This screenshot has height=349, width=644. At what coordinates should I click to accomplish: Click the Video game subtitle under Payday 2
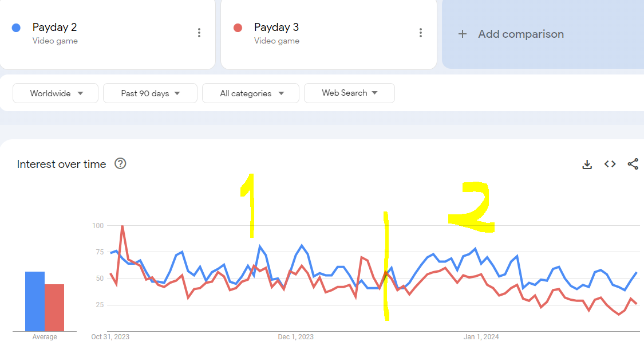click(x=55, y=41)
